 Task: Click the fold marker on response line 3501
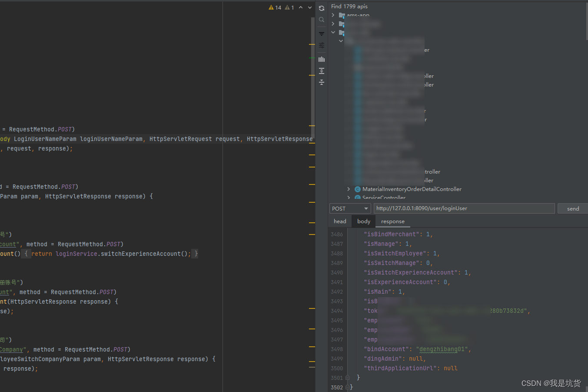pyautogui.click(x=347, y=378)
